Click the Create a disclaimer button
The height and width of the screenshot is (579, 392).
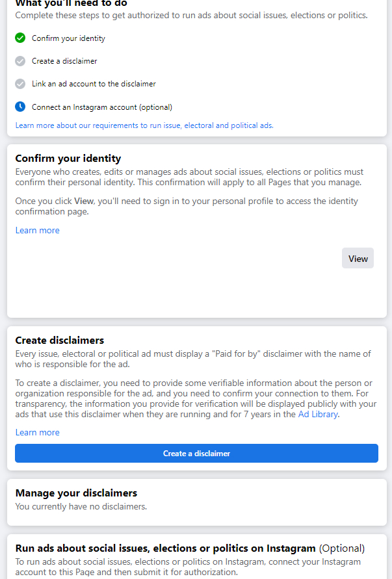pyautogui.click(x=196, y=454)
